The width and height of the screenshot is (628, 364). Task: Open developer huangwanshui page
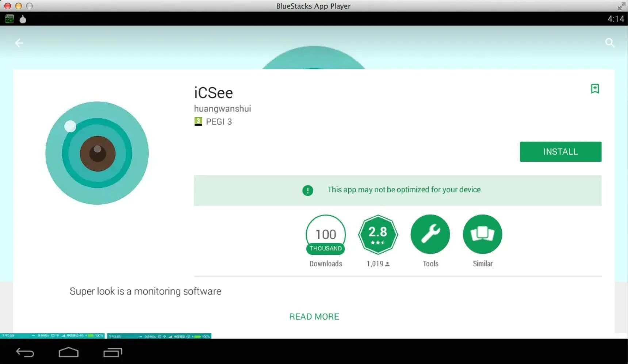(222, 109)
